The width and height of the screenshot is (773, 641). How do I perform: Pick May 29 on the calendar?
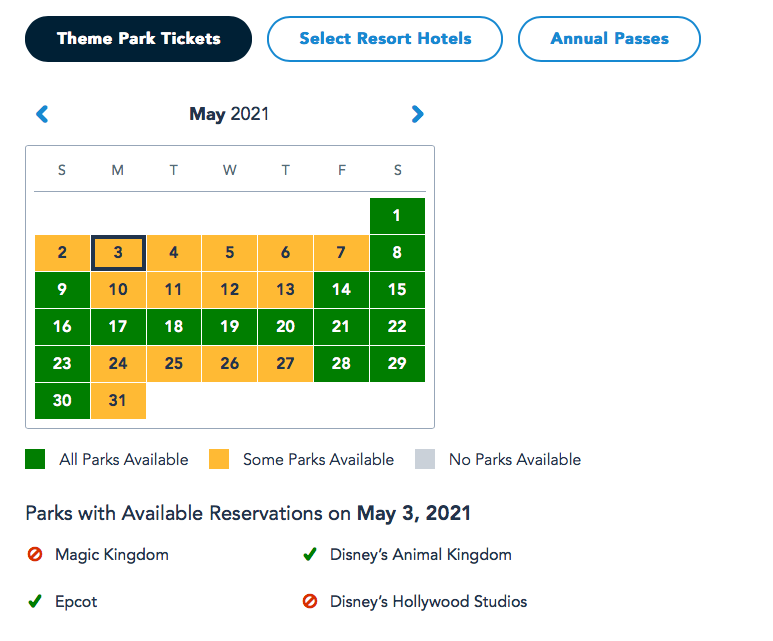coord(397,364)
